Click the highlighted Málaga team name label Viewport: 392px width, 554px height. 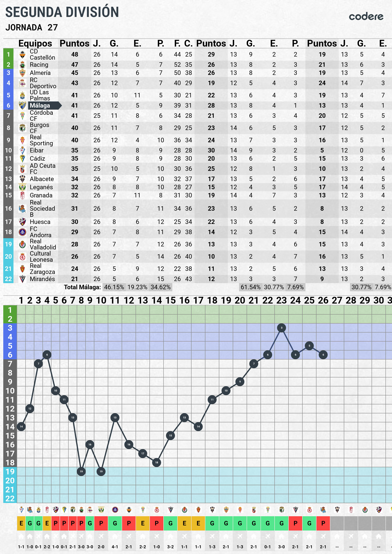[40, 106]
